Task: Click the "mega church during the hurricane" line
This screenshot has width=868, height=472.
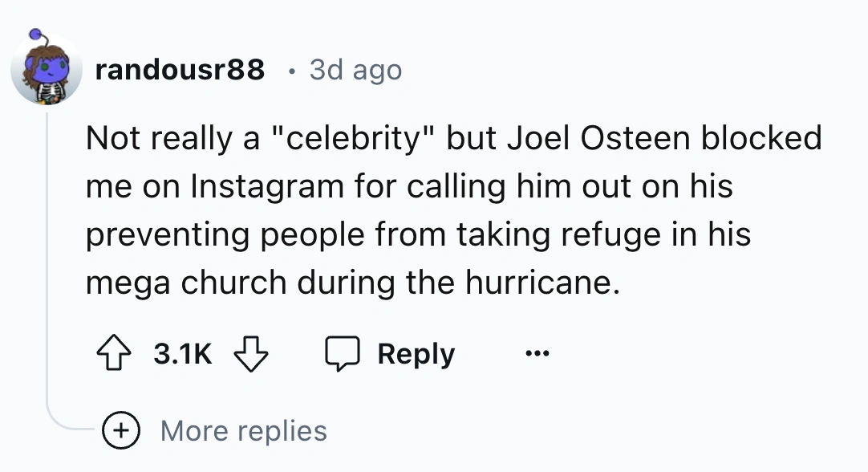Action: 353,283
